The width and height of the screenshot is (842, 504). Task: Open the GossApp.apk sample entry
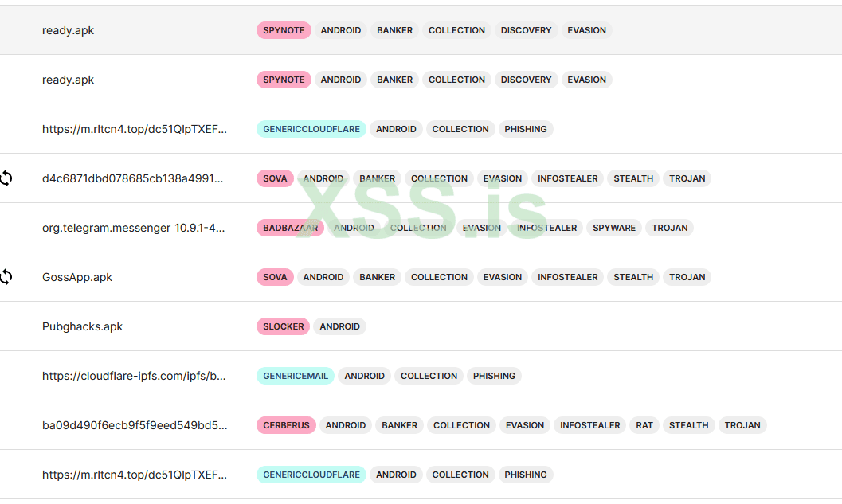(x=77, y=277)
